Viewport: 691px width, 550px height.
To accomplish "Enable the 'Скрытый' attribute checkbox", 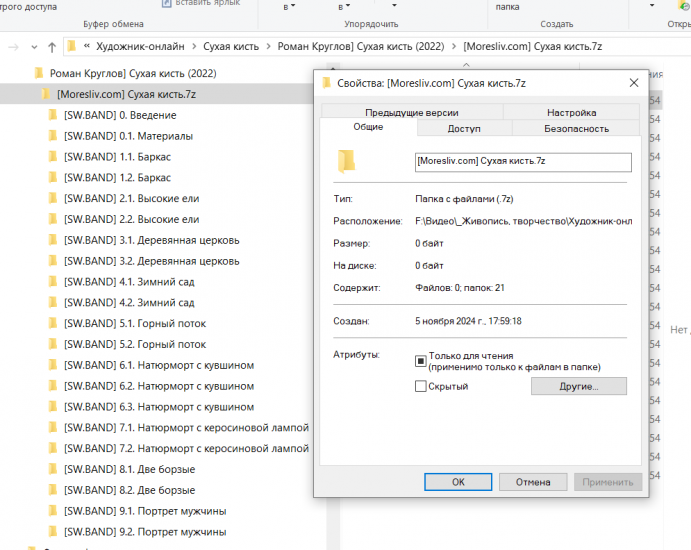I will pos(421,386).
